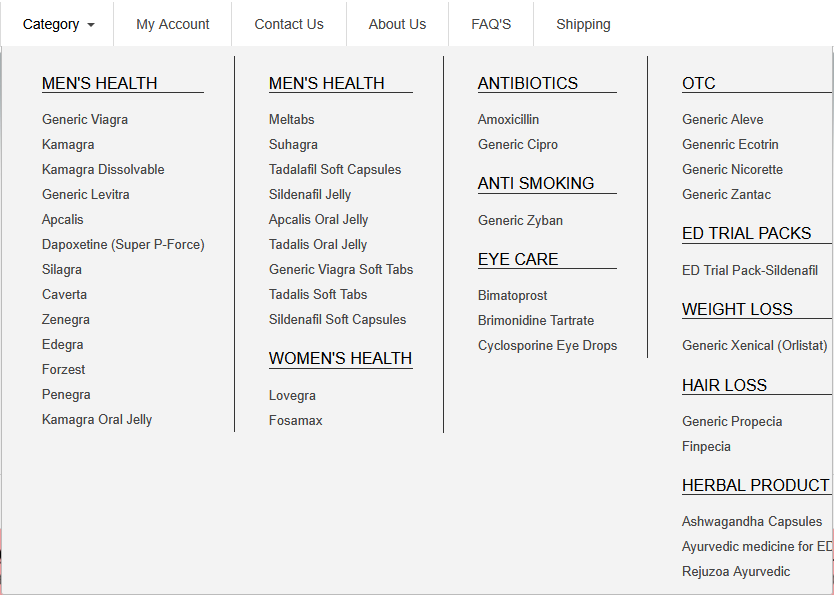Open the Contact Us page
Viewport: 834px width, 595px height.
click(289, 24)
